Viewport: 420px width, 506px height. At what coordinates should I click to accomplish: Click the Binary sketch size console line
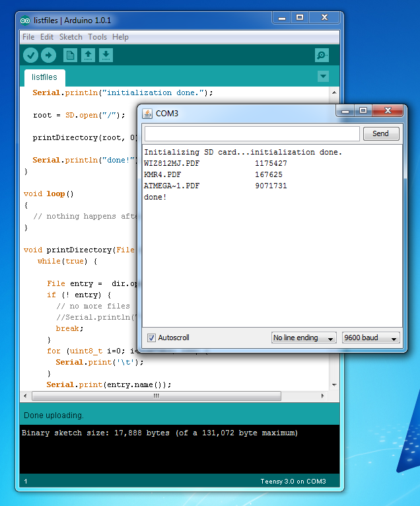[x=160, y=433]
